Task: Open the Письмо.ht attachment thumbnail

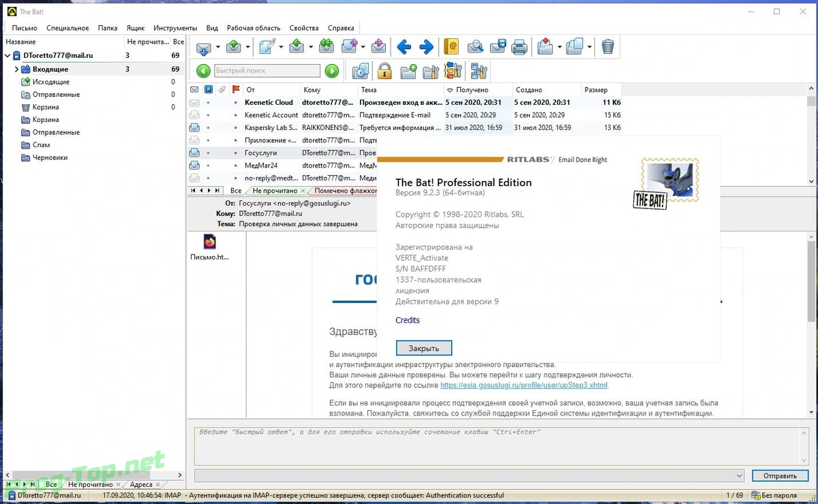Action: (x=209, y=248)
